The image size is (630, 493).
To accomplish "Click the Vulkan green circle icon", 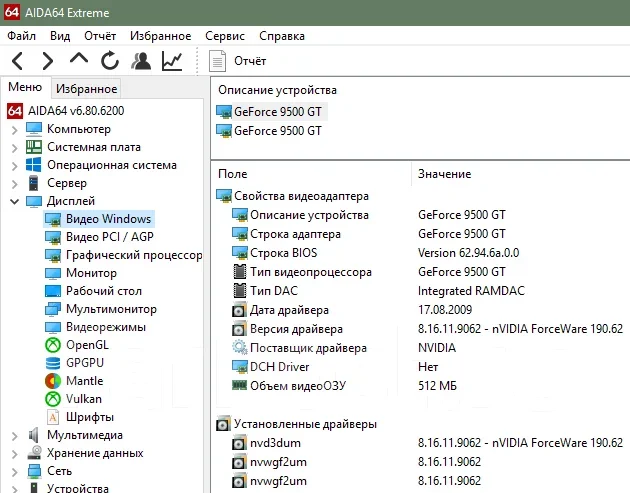I will pyautogui.click(x=53, y=399).
